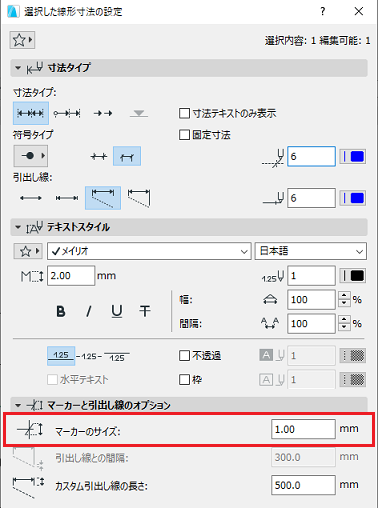Select the linear dimension type icon
This screenshot has width=378, height=508.
pos(31,113)
